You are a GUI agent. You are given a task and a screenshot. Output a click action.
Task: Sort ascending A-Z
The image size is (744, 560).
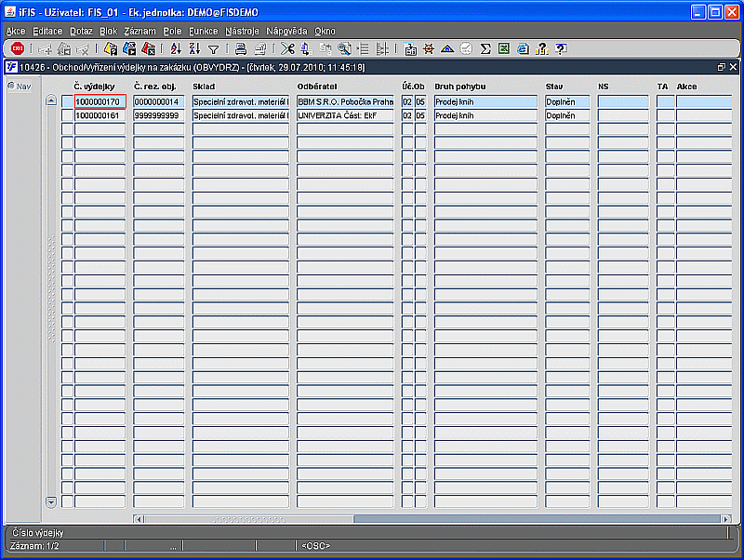click(x=176, y=48)
